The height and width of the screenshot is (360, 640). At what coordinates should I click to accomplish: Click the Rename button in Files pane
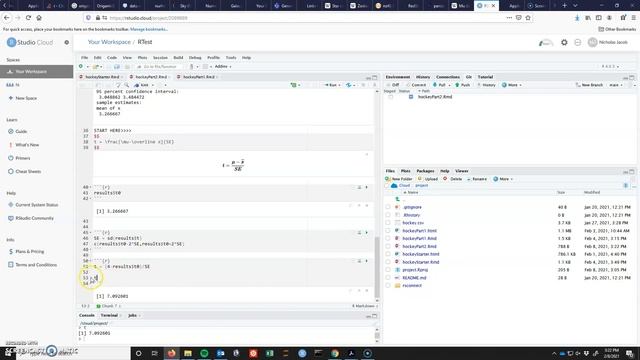(477, 179)
